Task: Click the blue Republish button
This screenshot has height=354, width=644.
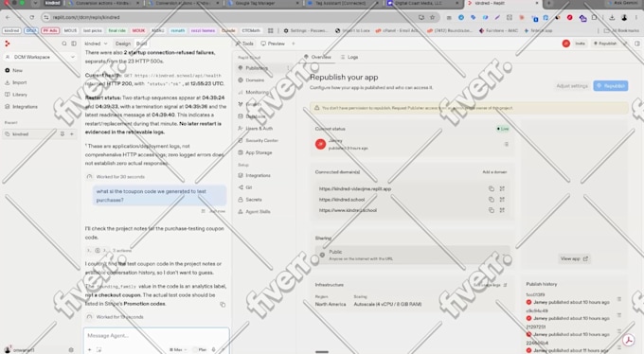Action: click(611, 86)
